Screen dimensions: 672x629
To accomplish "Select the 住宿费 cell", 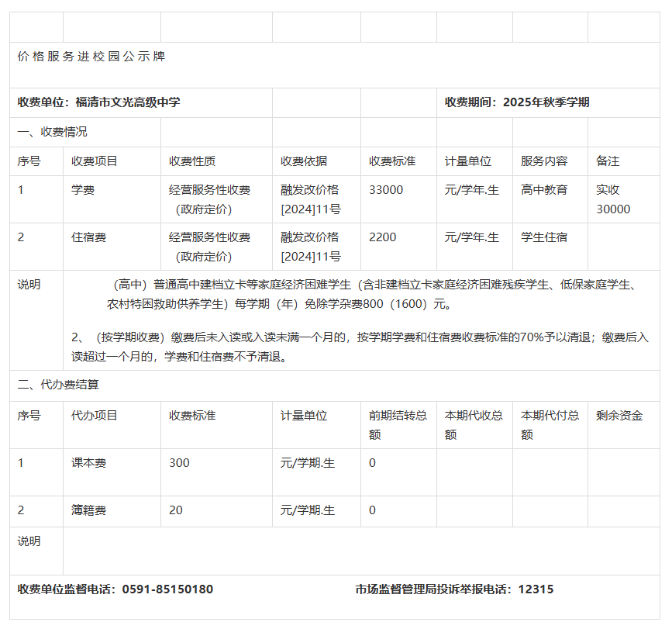I will click(x=88, y=237).
